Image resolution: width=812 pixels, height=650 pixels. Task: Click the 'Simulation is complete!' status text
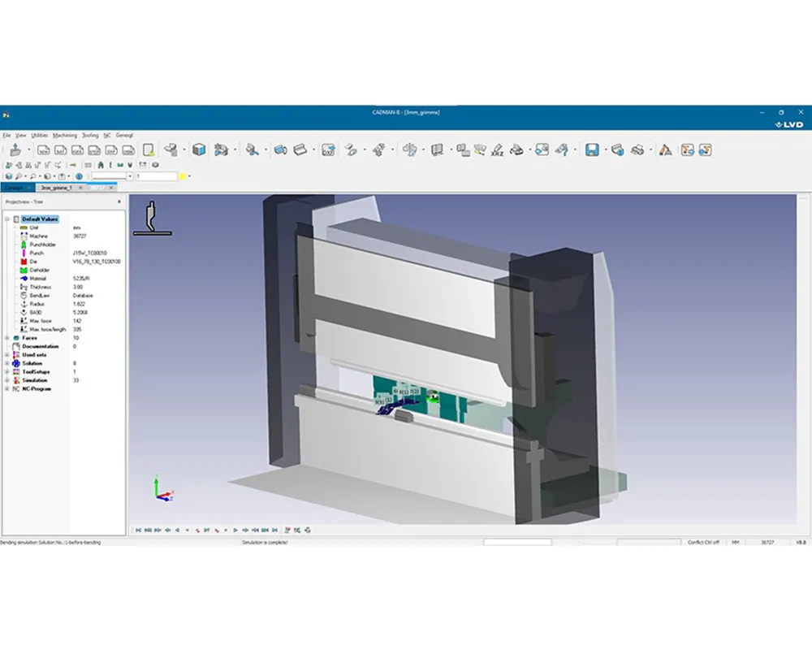(265, 542)
